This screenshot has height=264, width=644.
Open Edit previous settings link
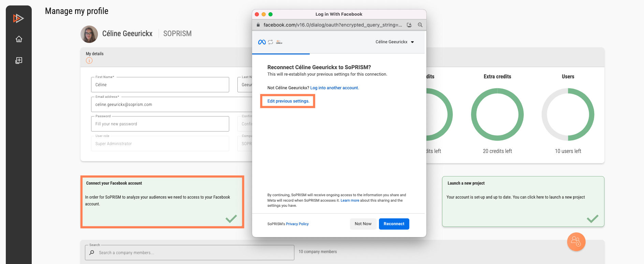click(x=288, y=101)
